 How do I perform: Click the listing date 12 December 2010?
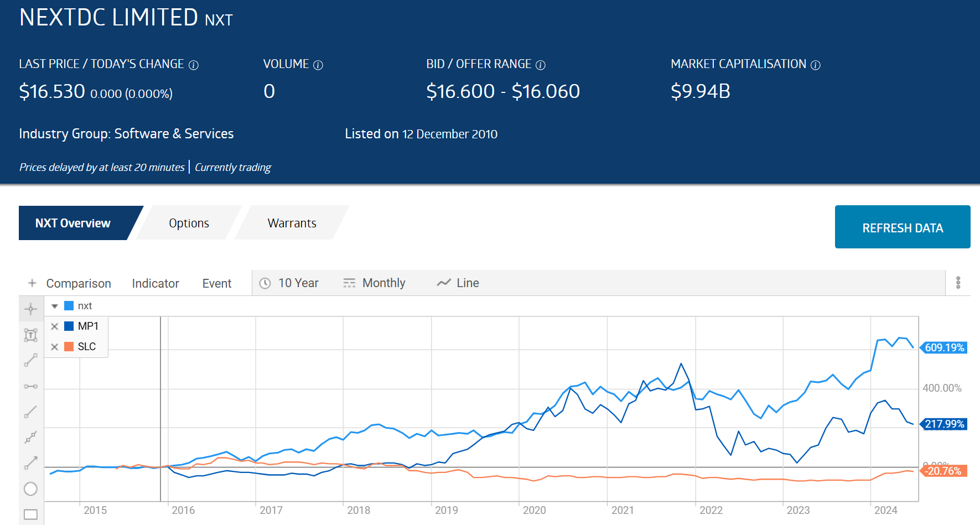pos(450,134)
